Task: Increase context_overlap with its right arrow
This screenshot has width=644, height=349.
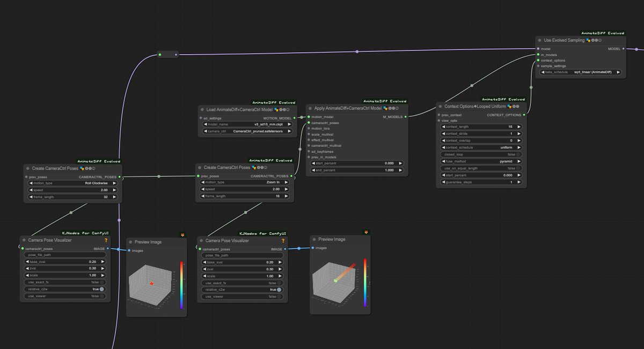Action: tap(519, 140)
